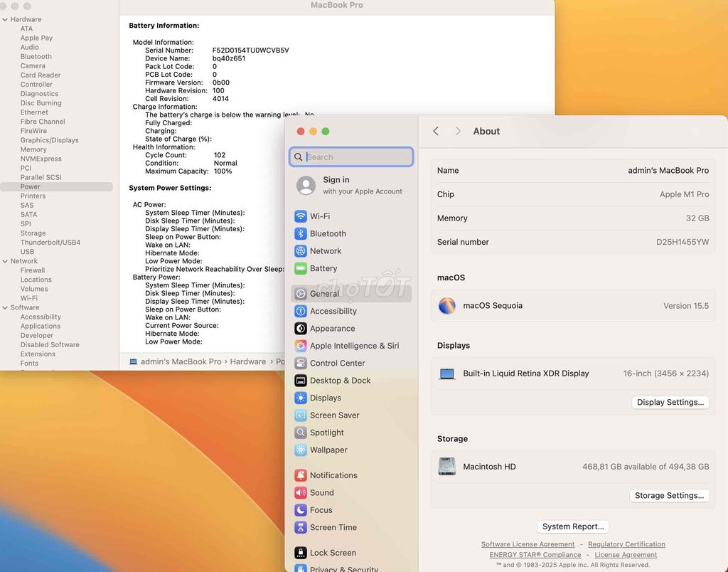Screen dimensions: 728x572
Task: Open Screen Time settings label
Action: click(333, 527)
